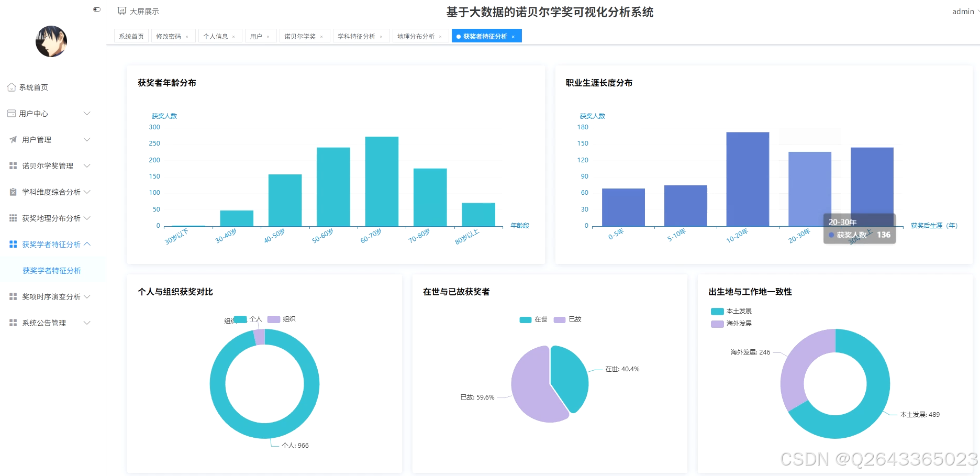Close the 修改密码 tab
Screen dimensions: 980x476
tap(187, 37)
